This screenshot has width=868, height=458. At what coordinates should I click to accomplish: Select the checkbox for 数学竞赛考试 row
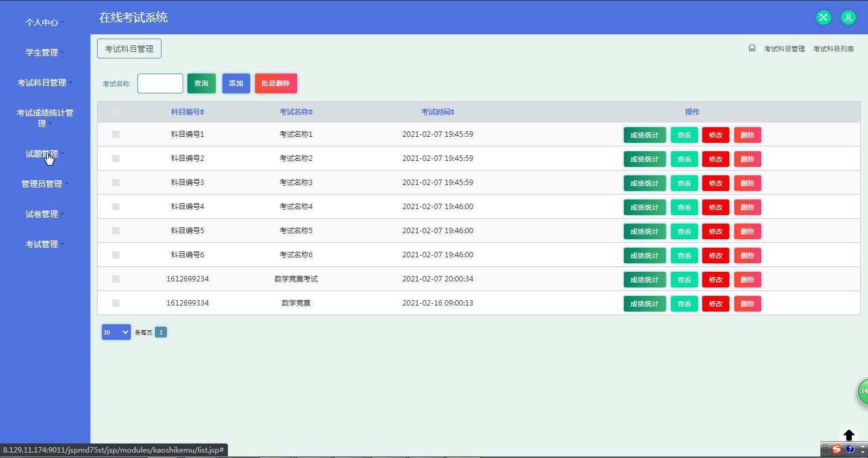[116, 279]
